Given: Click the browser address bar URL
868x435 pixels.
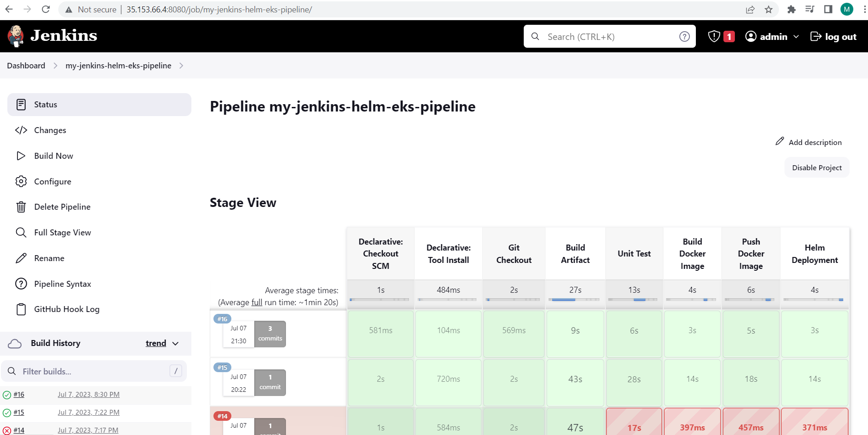Looking at the screenshot, I should 219,10.
